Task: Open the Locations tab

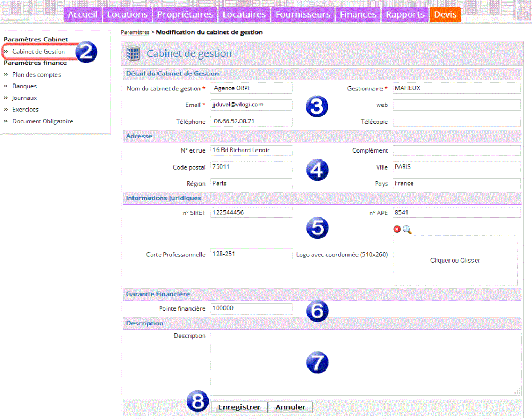Action: tap(127, 14)
